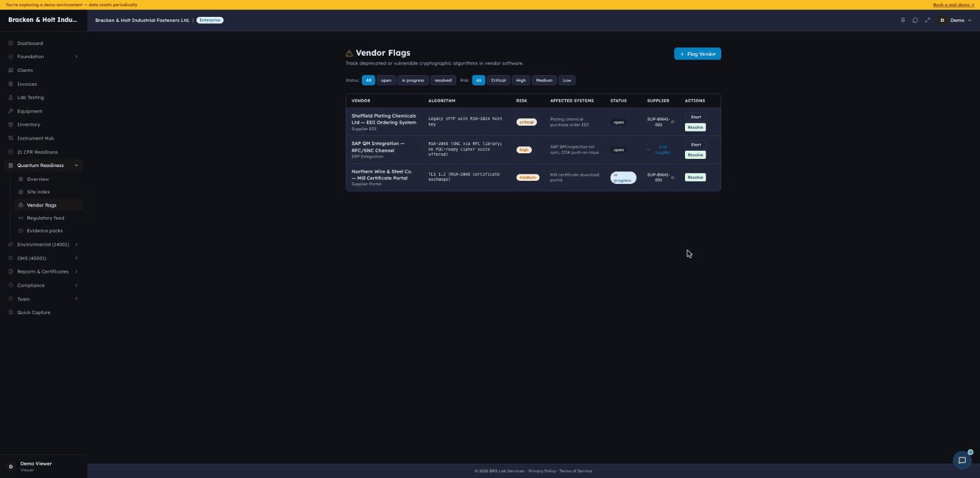The height and width of the screenshot is (478, 980).
Task: Click the Lab Testing flask icon
Action: pyautogui.click(x=11, y=98)
